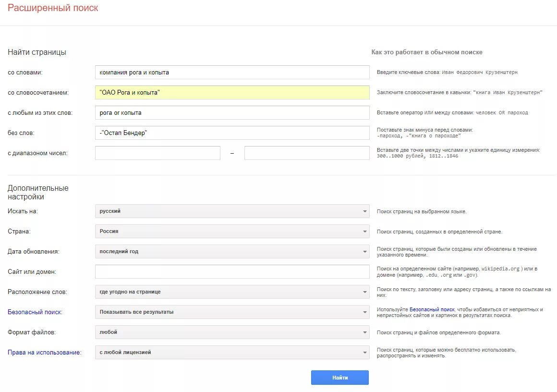
Task: Open the usage rights license dropdown
Action: [232, 353]
